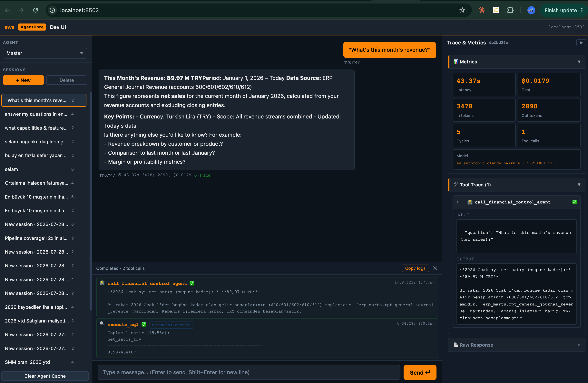Click green check next to execute_sql
Screen dimensions: 588x383
coord(144,324)
